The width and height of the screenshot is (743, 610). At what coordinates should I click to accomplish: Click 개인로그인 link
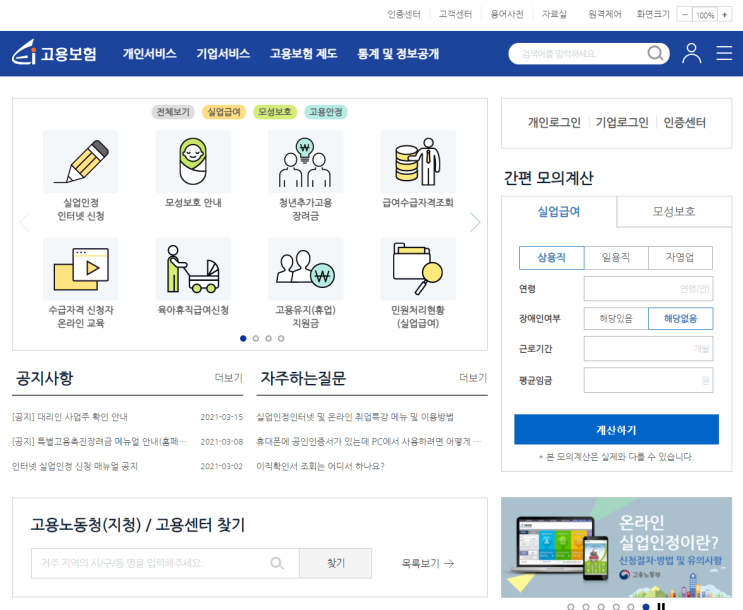pos(554,123)
